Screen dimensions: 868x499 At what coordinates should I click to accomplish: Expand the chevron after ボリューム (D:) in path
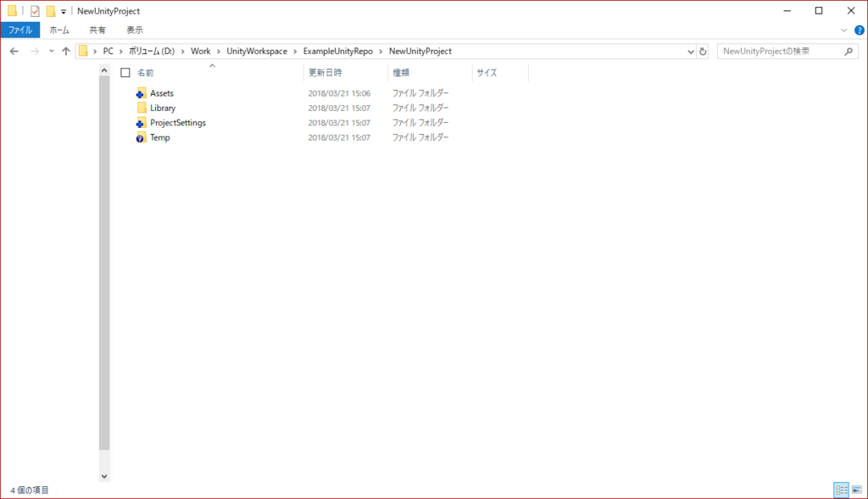coord(183,51)
